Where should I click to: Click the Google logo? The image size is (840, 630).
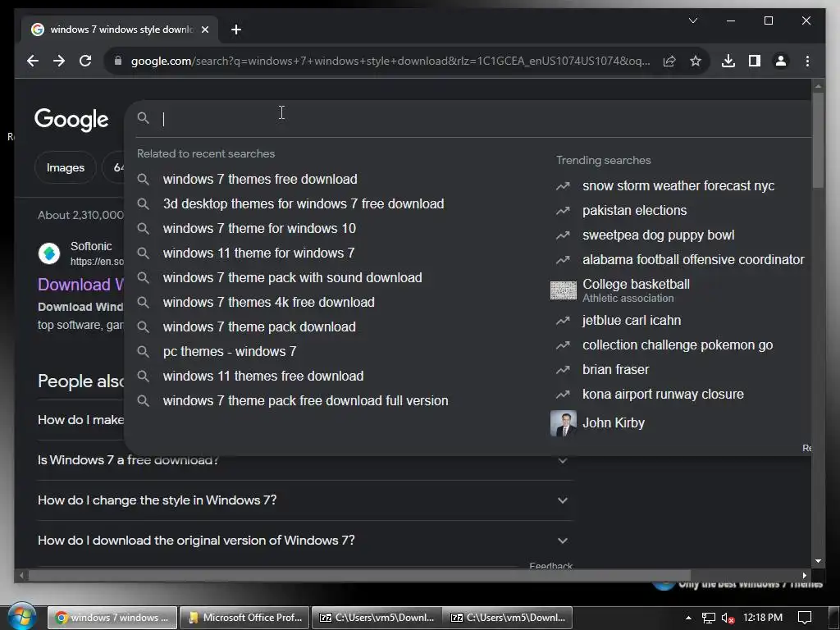click(71, 120)
